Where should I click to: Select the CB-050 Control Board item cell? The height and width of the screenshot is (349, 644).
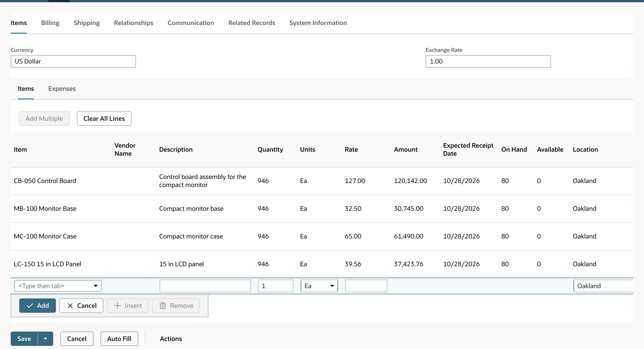tap(45, 181)
